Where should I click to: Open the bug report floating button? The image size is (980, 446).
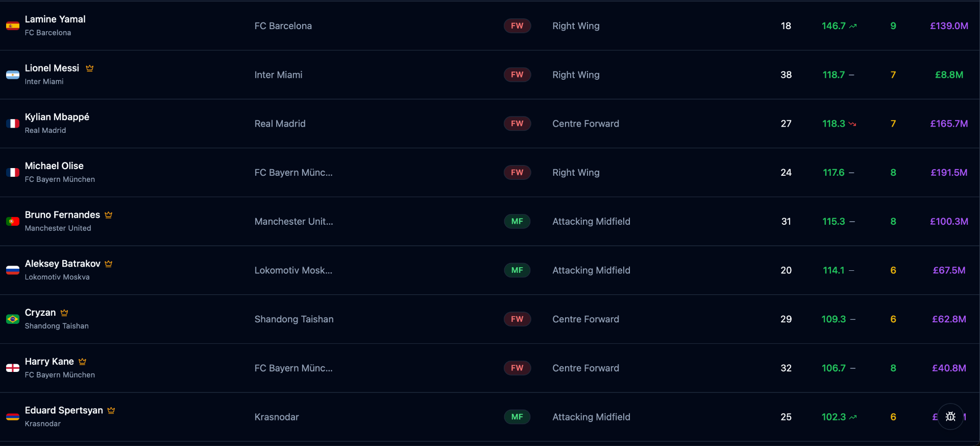pyautogui.click(x=950, y=416)
